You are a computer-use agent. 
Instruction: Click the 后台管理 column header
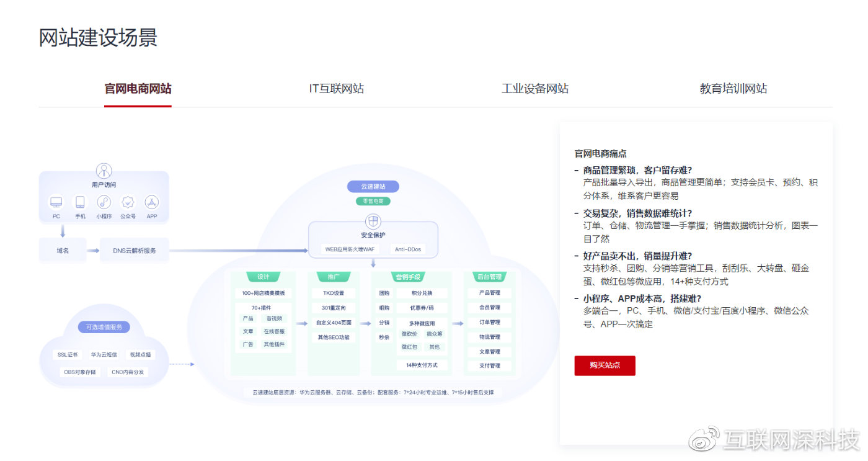[x=489, y=277]
